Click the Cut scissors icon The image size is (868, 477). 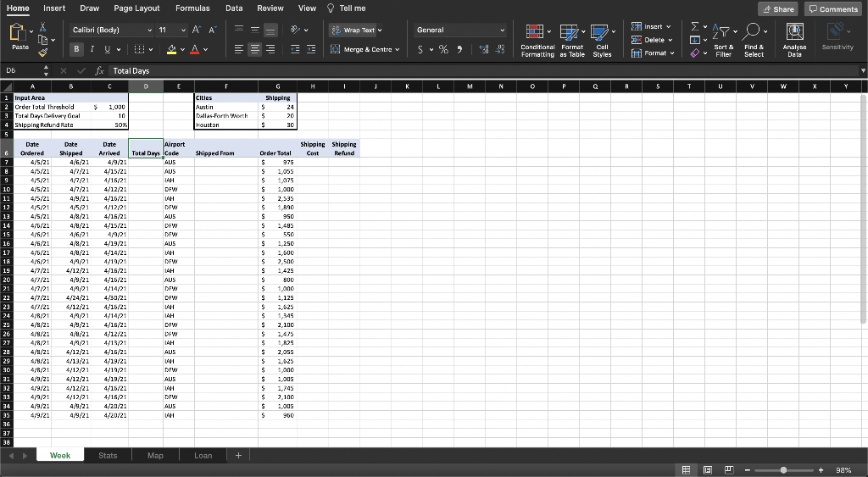44,28
